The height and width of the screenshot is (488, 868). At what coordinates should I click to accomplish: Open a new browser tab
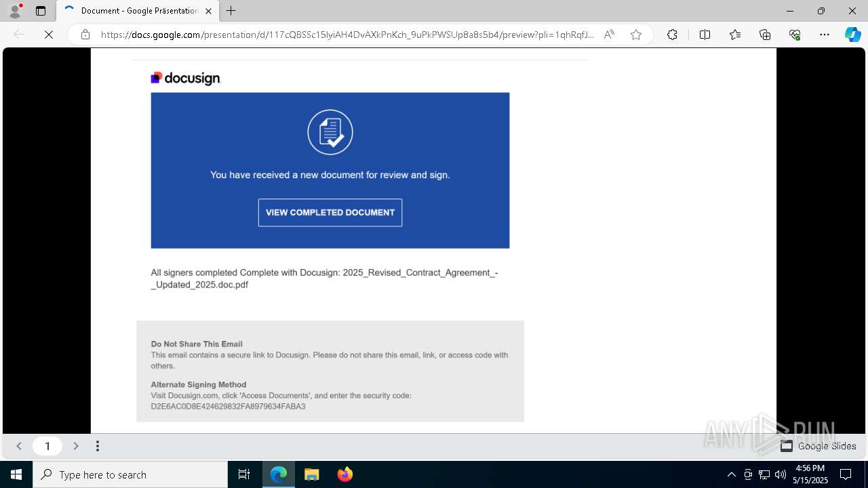[x=231, y=11]
